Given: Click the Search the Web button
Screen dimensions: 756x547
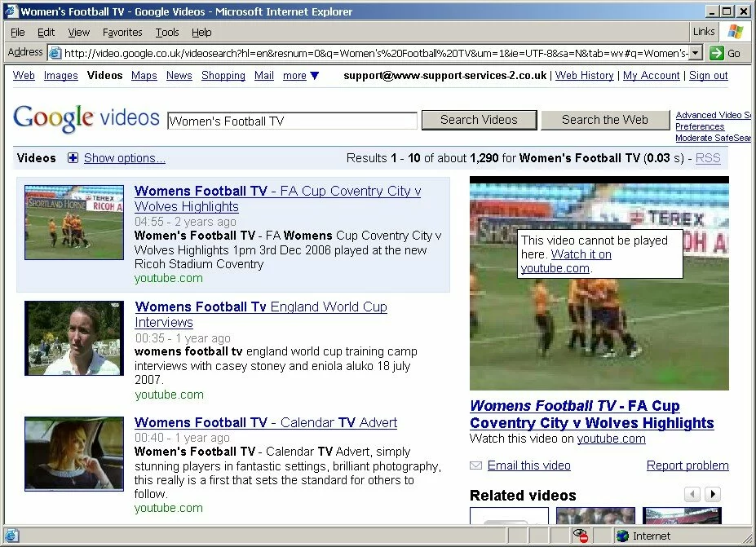Looking at the screenshot, I should click(x=605, y=120).
